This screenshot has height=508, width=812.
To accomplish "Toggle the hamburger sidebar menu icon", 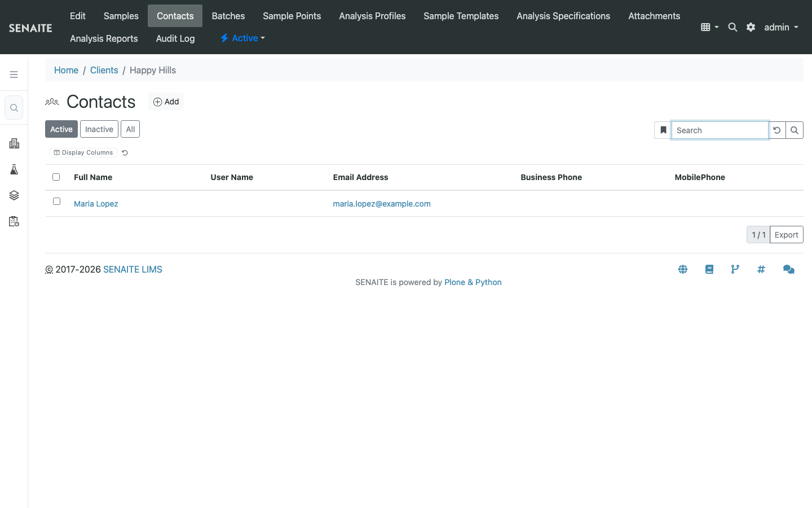I will pyautogui.click(x=14, y=75).
